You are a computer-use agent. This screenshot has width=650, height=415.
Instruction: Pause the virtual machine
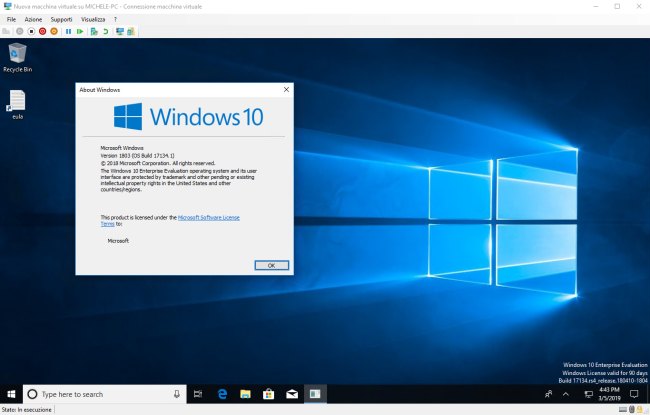(x=68, y=32)
